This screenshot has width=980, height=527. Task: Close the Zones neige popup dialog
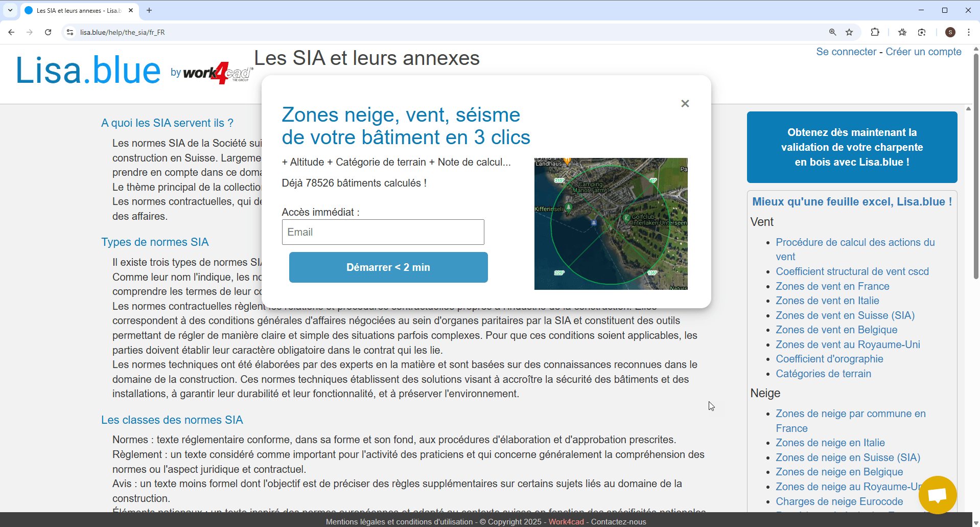(685, 104)
